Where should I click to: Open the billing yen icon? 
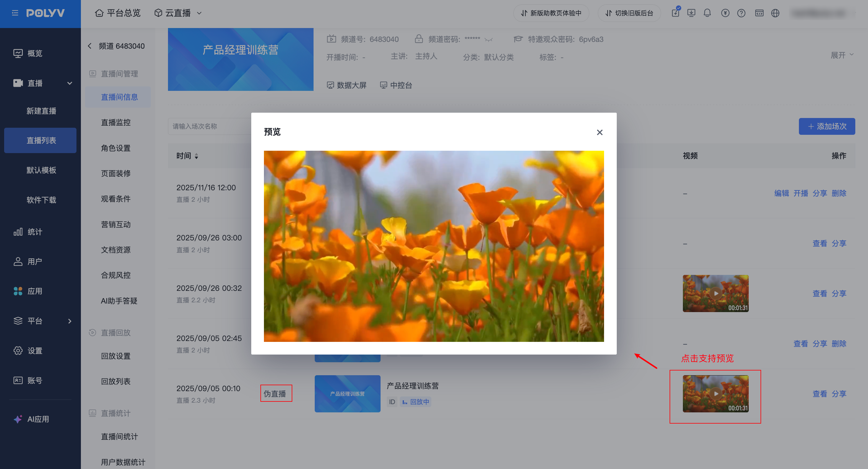point(725,13)
